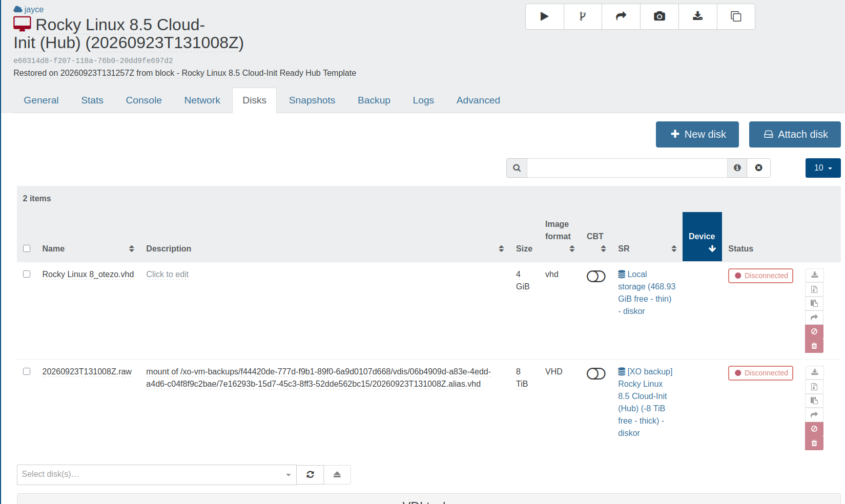Sort the table by Image format column

560,237
